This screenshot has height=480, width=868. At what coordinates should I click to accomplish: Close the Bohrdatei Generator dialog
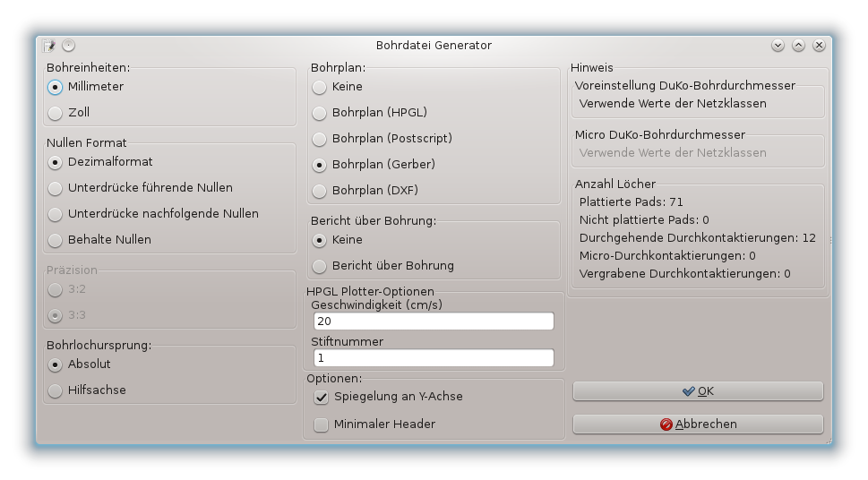pyautogui.click(x=820, y=46)
